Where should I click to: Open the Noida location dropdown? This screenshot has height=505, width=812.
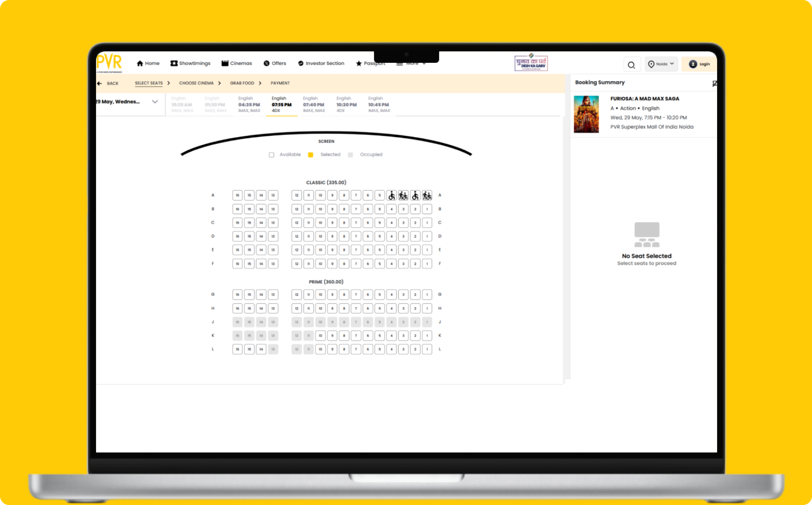click(661, 64)
